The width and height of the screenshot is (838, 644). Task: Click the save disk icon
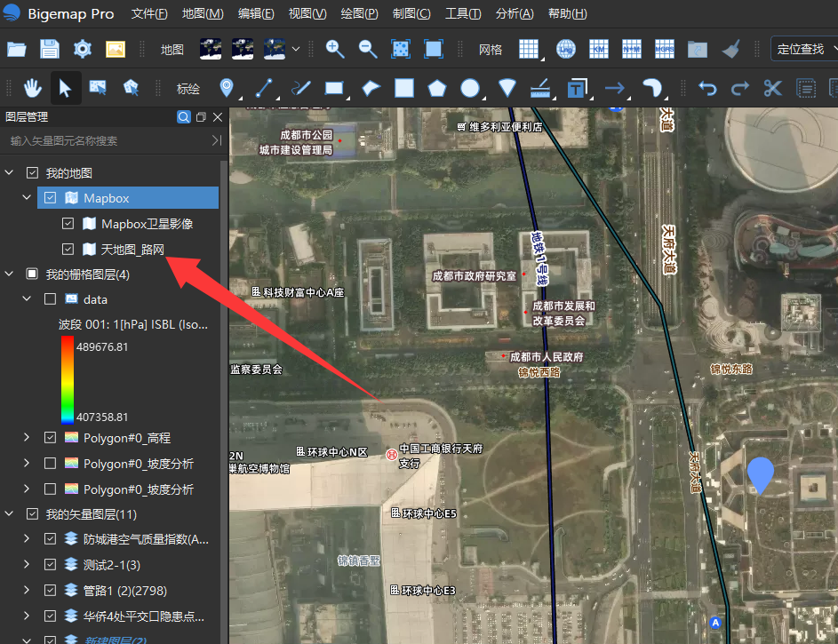point(50,49)
